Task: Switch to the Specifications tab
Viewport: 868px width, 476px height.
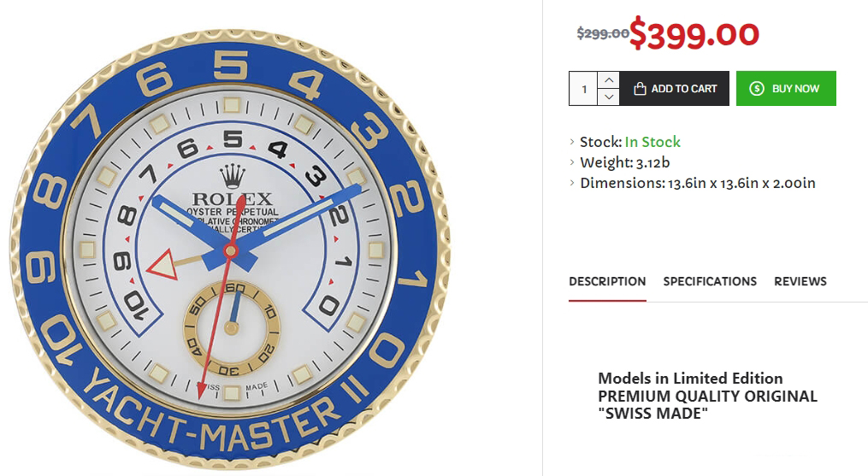Action: click(x=710, y=282)
